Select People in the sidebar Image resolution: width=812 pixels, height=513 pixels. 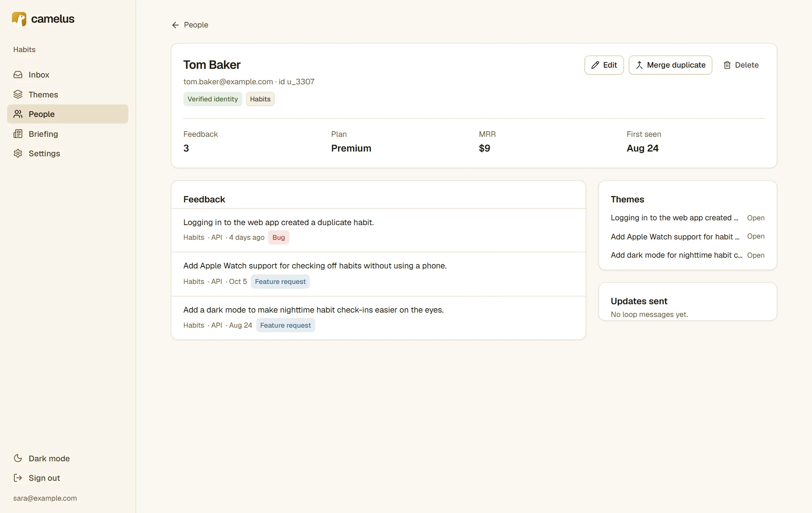coord(68,114)
